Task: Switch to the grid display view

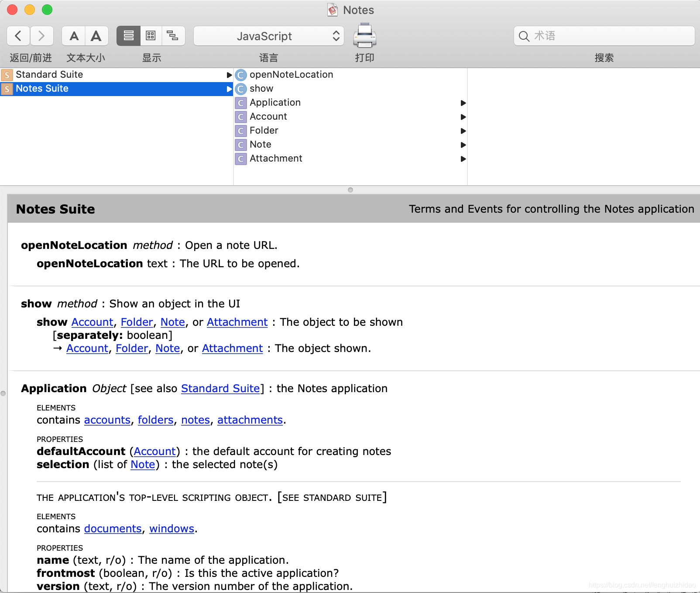Action: pos(151,36)
